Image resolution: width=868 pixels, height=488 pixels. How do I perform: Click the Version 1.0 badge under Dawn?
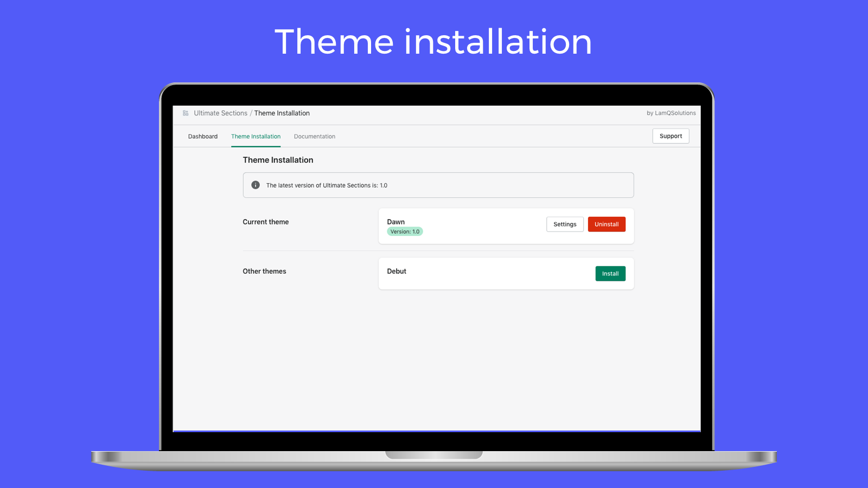pyautogui.click(x=405, y=231)
